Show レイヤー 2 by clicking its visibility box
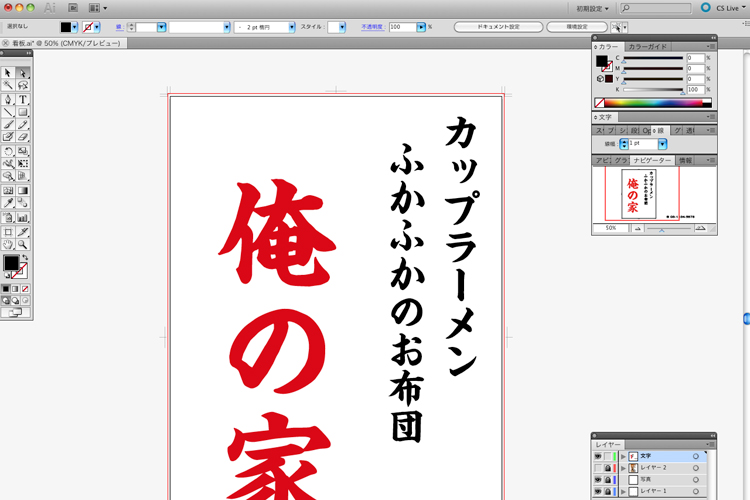The width and height of the screenshot is (750, 500). click(598, 468)
